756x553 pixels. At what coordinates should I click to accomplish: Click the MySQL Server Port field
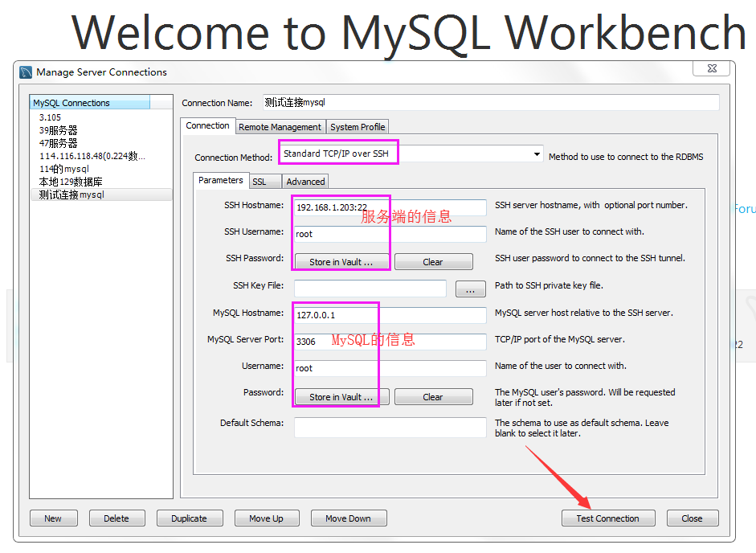(x=390, y=342)
